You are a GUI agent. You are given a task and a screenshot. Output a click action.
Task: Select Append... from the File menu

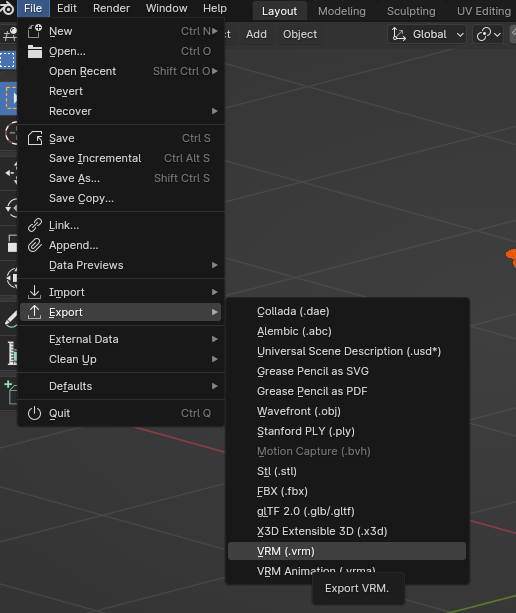coord(121,246)
